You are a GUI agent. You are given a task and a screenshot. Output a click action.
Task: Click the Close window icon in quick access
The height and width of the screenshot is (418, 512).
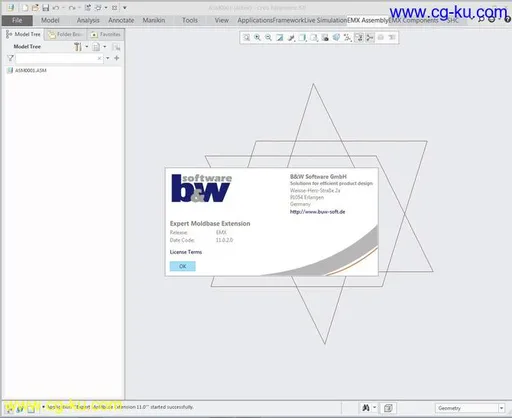114,7
